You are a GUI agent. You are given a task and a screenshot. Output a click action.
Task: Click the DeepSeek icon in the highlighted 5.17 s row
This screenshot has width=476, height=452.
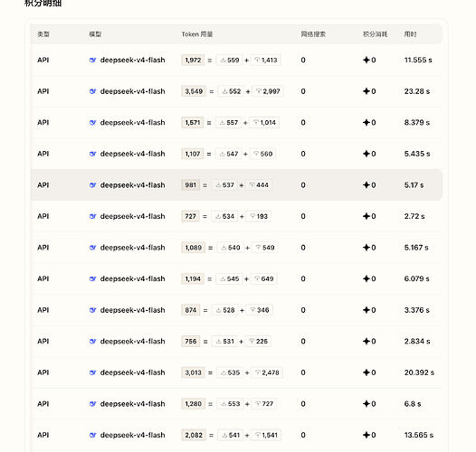click(92, 185)
